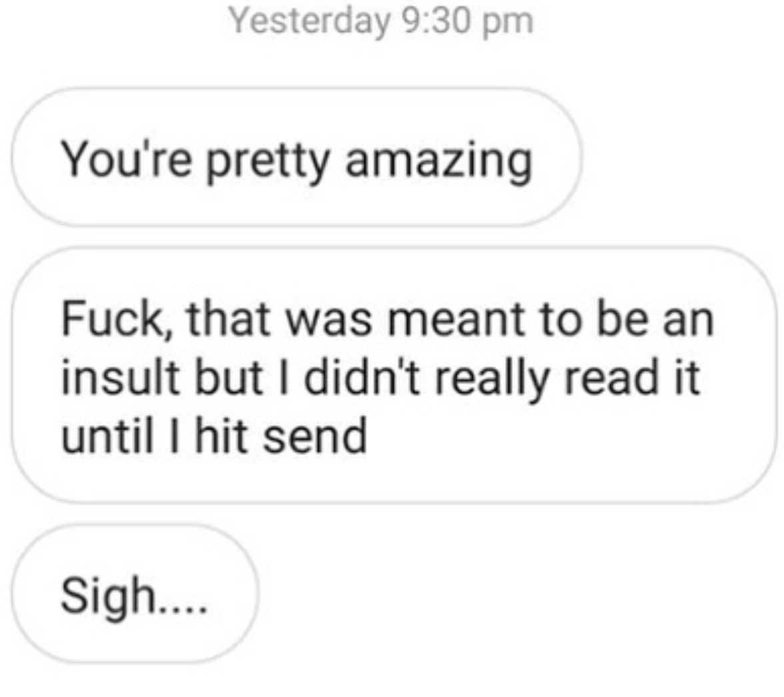The image size is (784, 697).
Task: Click the word "read" in second message
Action: pyautogui.click(x=611, y=377)
